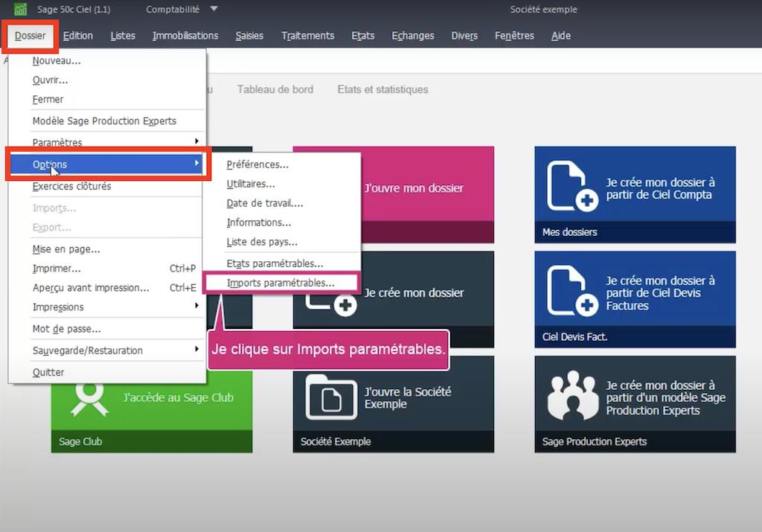The image size is (762, 532).
Task: Choose Aperçu avant impression... entry
Action: pyautogui.click(x=106, y=288)
